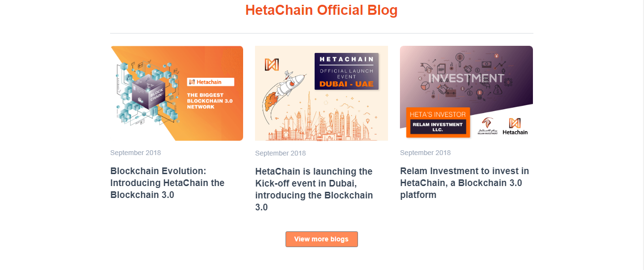
Task: Click the September 2018 date under Dubai post
Action: tap(280, 153)
